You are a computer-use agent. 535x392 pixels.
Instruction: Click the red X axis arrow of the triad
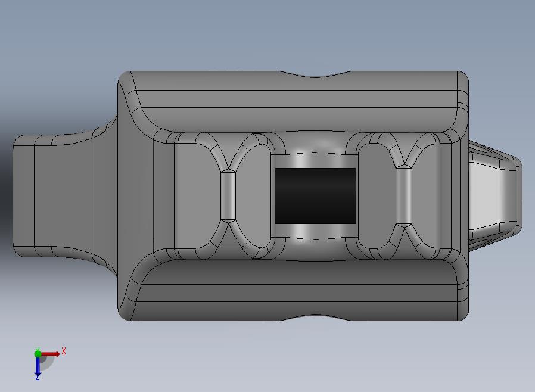(x=50, y=354)
